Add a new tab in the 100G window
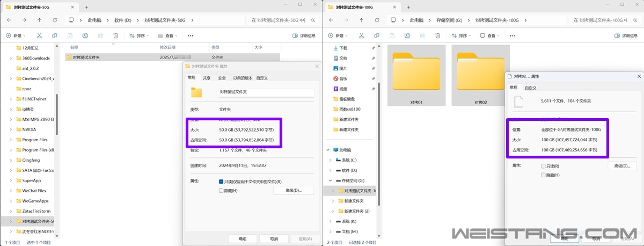644x246 pixels. click(x=408, y=8)
